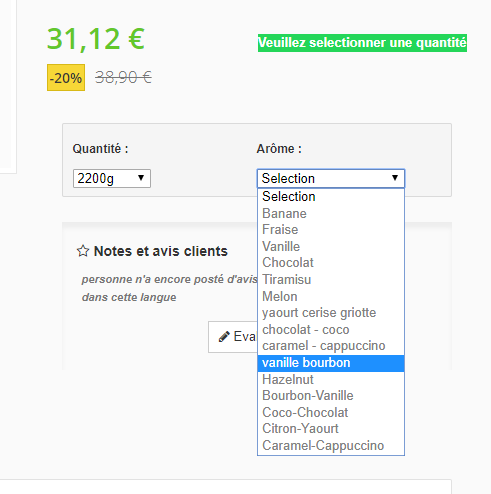Viewport: 491px width, 494px height.
Task: Choose Hazelnut flavor
Action: click(x=331, y=379)
